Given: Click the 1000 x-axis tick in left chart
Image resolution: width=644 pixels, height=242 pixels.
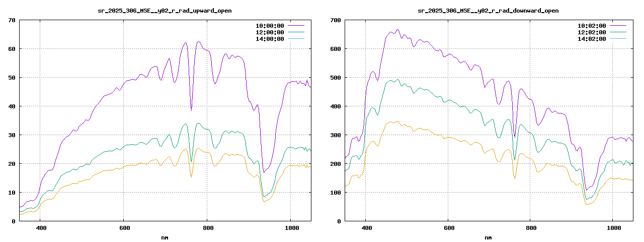Looking at the screenshot, I should pyautogui.click(x=290, y=228).
